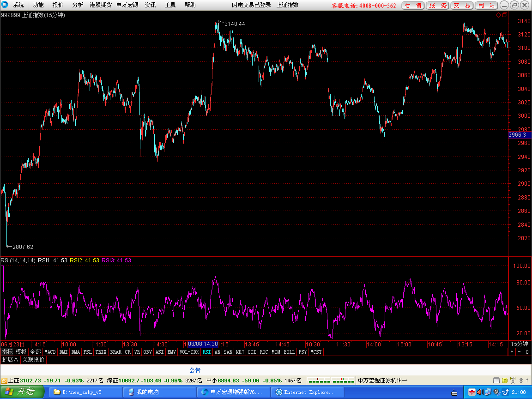
Task: Switch to 我的电脑 taskbar window
Action: point(159,392)
